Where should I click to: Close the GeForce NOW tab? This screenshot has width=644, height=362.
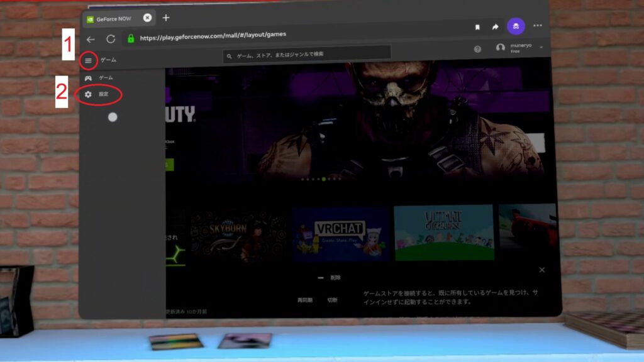coord(147,18)
